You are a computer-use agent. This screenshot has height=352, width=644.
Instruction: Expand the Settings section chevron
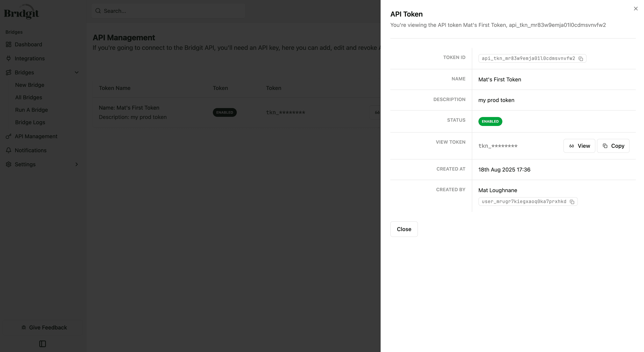[76, 164]
